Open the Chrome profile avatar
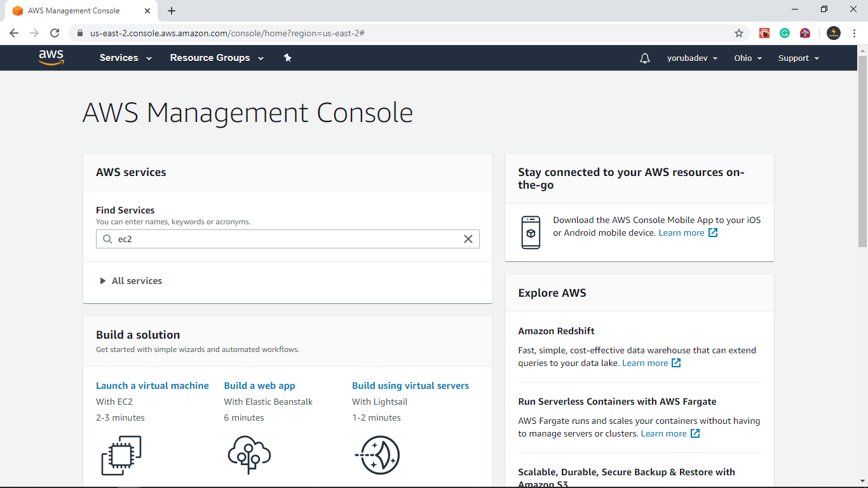868x488 pixels. [x=834, y=33]
